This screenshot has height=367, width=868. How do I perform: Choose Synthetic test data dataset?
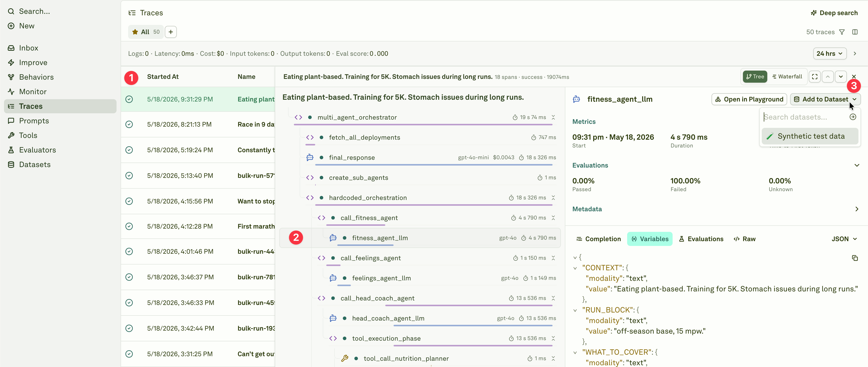pos(810,136)
